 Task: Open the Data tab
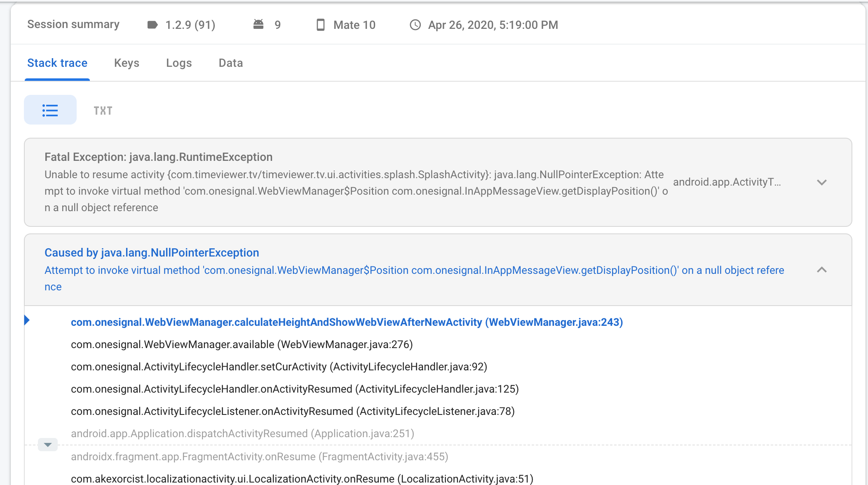pos(231,63)
